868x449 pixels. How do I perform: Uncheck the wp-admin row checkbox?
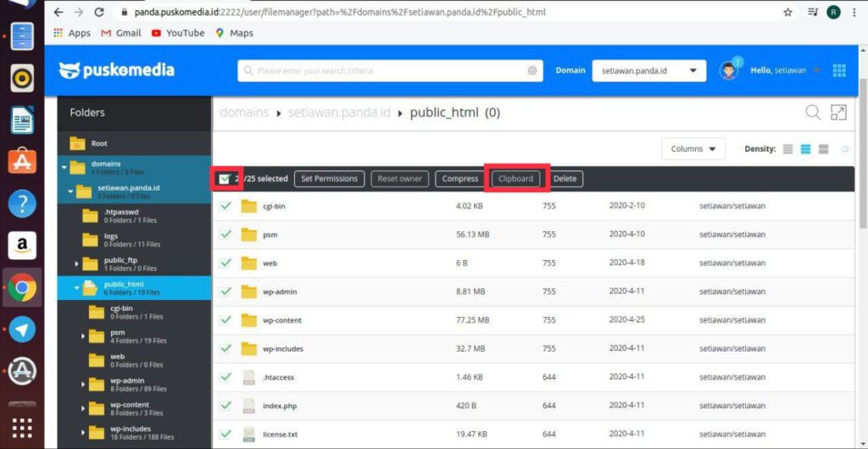225,291
